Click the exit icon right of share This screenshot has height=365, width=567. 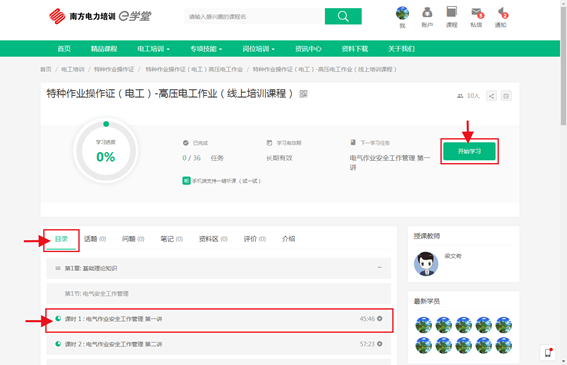coord(506,96)
